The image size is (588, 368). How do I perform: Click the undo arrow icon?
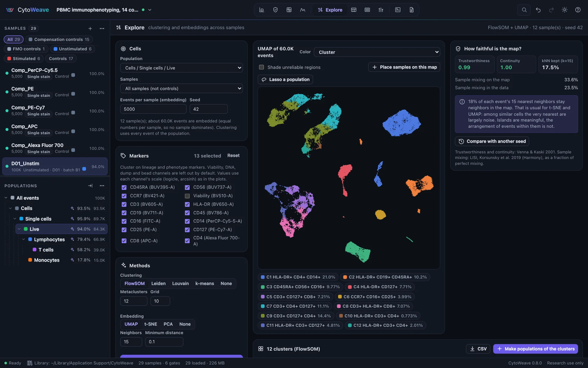(538, 10)
